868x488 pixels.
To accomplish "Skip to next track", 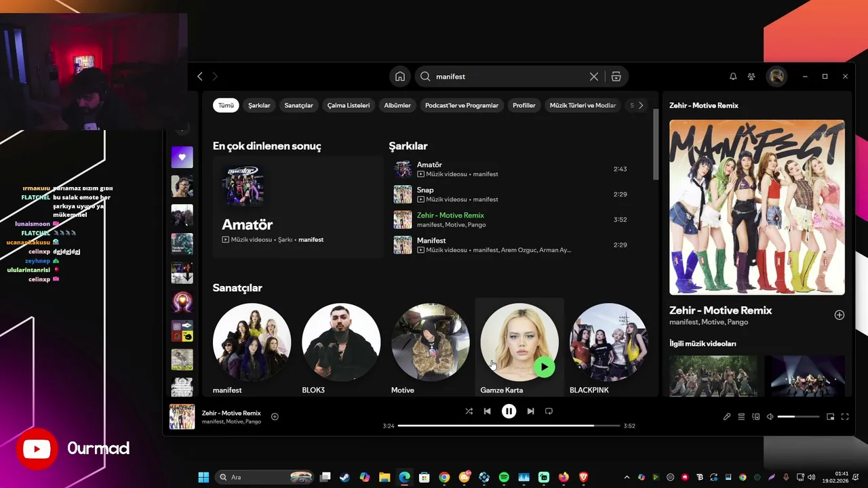I will point(530,411).
